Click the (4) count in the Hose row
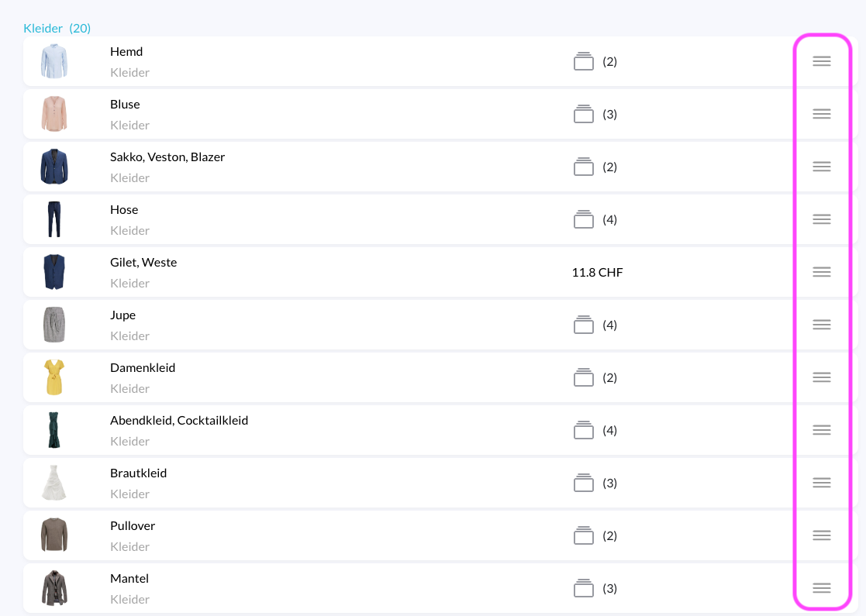866x616 pixels. pyautogui.click(x=609, y=220)
